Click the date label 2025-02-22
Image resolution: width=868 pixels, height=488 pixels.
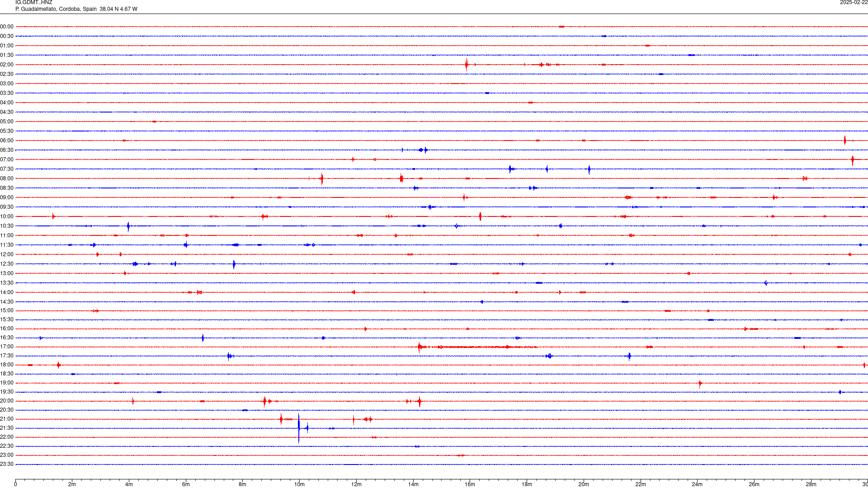(854, 3)
